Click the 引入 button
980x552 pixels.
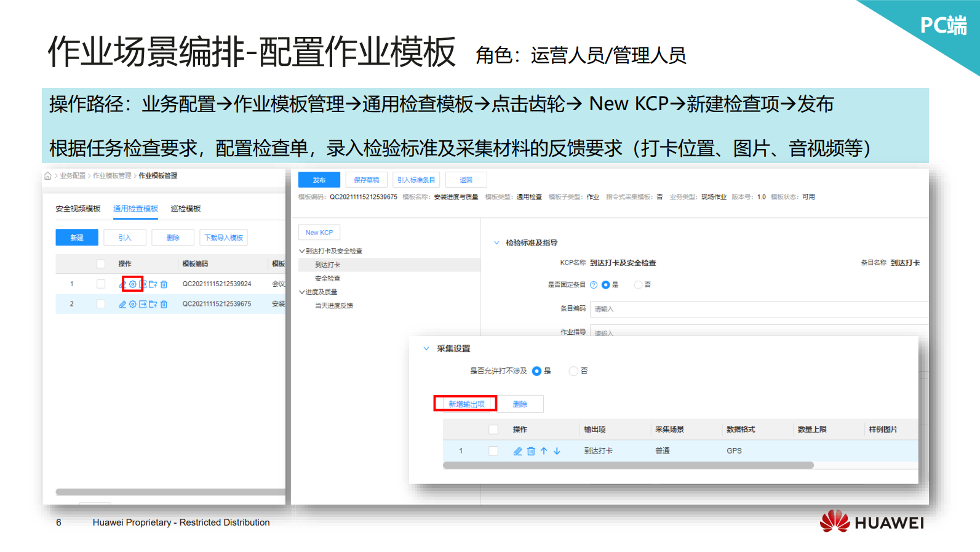tap(125, 238)
